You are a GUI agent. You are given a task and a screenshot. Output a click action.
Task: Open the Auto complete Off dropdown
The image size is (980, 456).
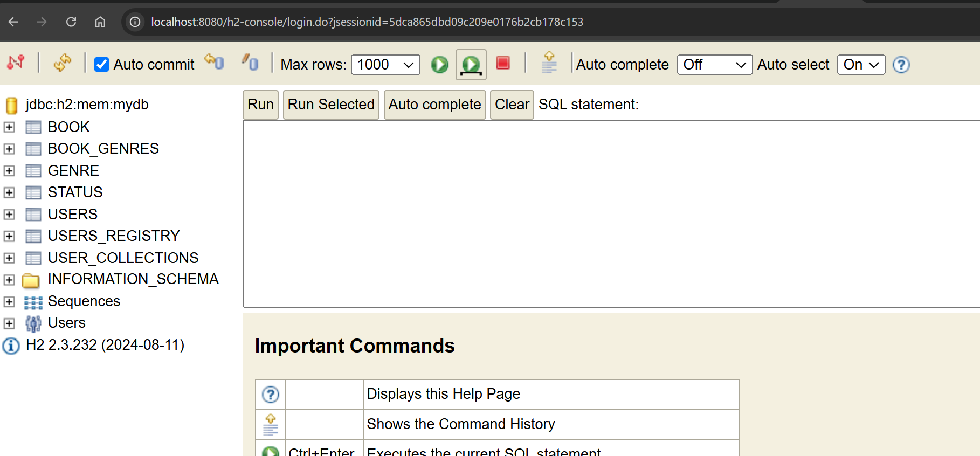click(714, 65)
